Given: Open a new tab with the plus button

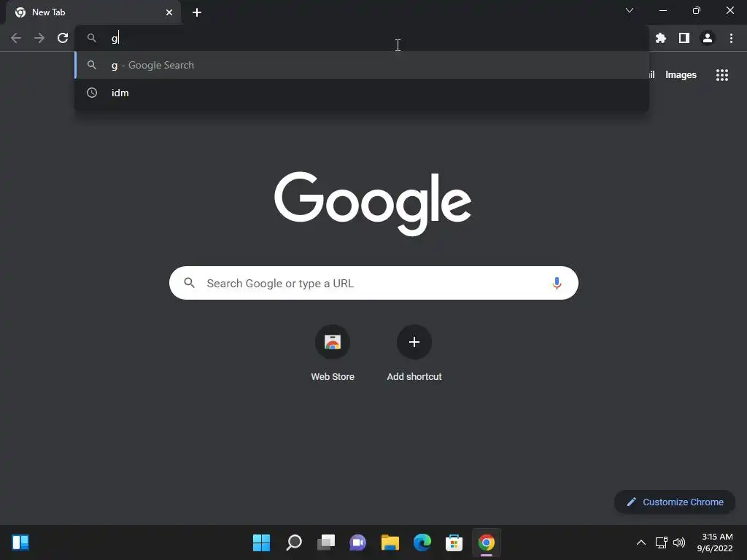Looking at the screenshot, I should coord(197,12).
